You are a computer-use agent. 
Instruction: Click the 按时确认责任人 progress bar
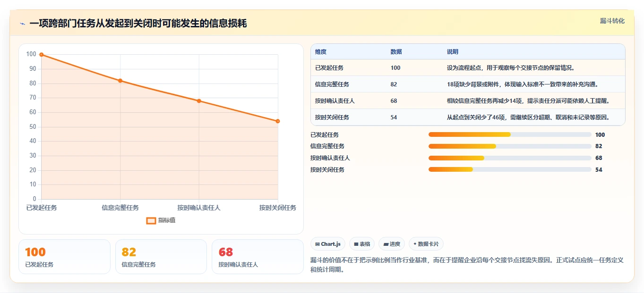(510, 158)
